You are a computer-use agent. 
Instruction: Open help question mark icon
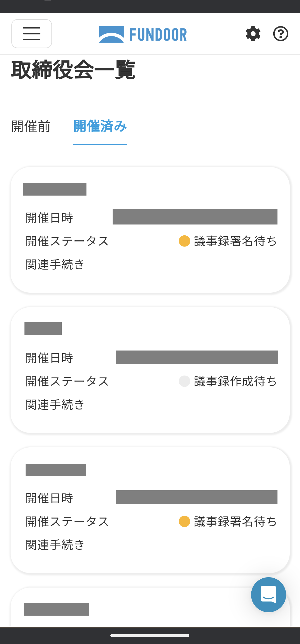click(x=281, y=34)
